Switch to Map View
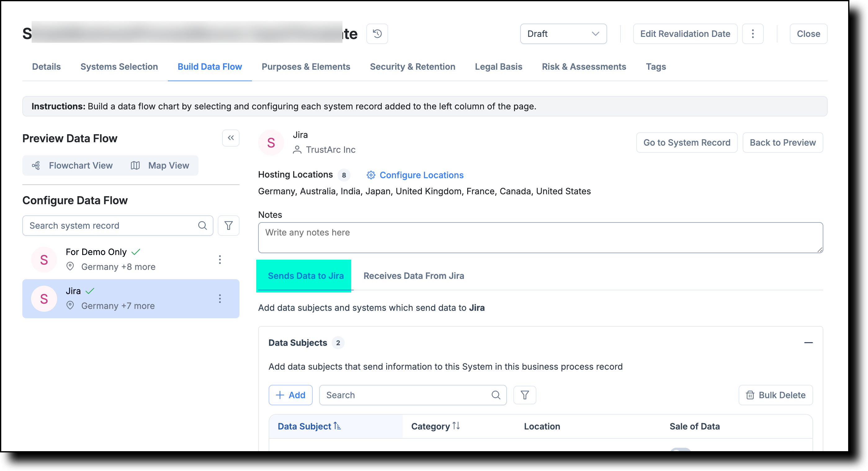Screen dimensions: 868x471 tap(160, 165)
